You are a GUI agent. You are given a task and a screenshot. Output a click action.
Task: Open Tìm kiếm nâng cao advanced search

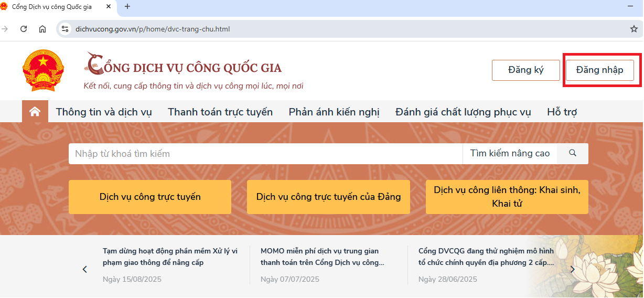[x=510, y=153]
